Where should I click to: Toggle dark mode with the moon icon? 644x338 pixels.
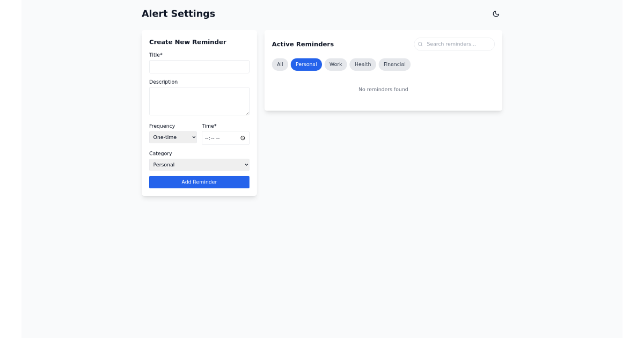(495, 13)
